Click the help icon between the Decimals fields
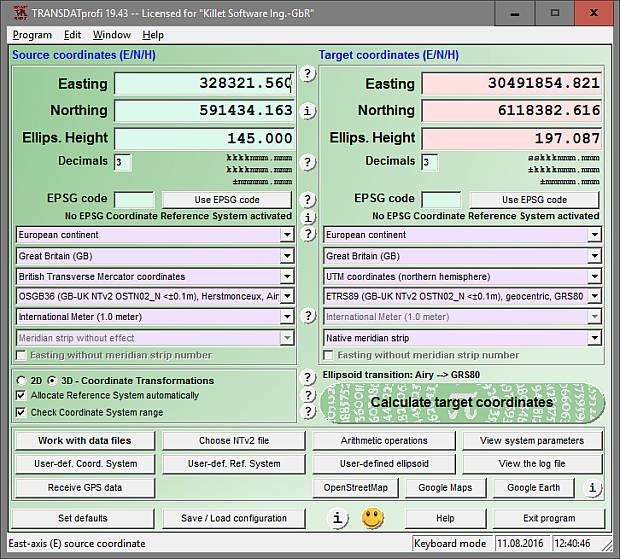Image resolution: width=620 pixels, height=559 pixels. point(308,162)
